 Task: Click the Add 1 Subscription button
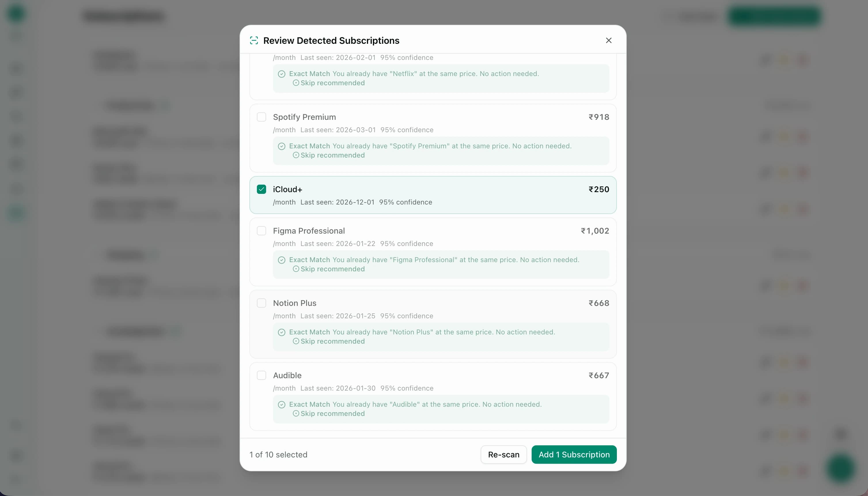574,455
